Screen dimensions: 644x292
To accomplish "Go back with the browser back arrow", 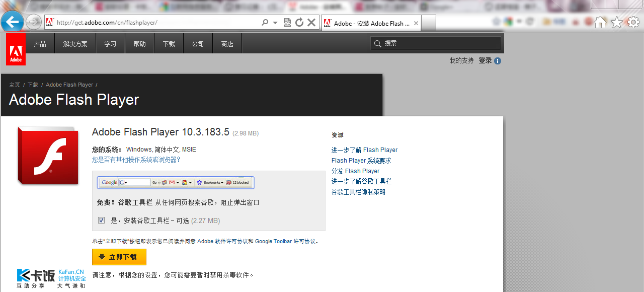I will tap(13, 22).
